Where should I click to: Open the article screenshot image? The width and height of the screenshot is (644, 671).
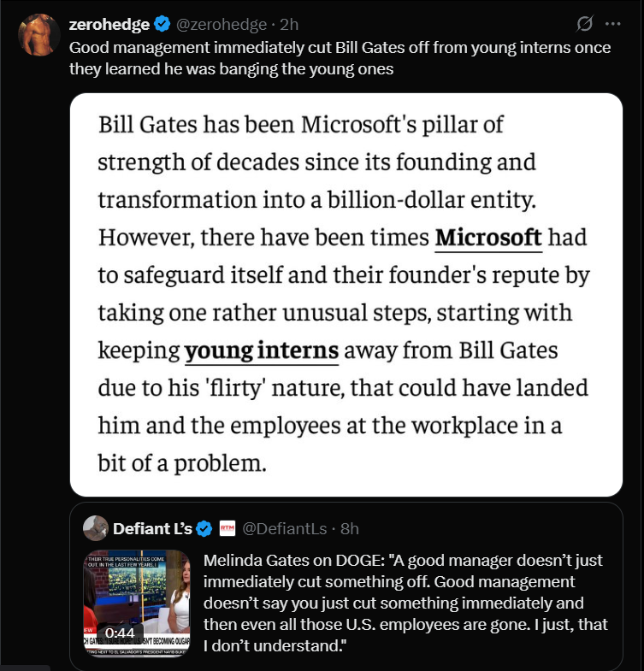346,295
